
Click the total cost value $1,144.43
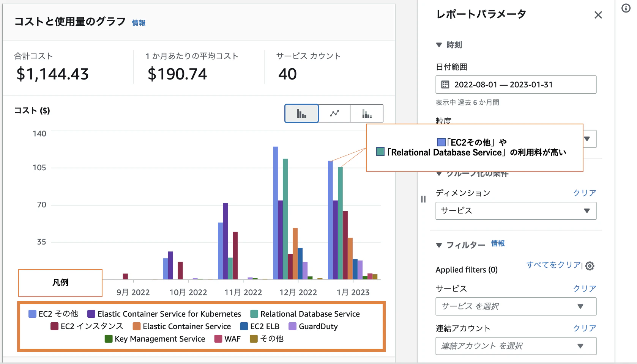pyautogui.click(x=52, y=74)
